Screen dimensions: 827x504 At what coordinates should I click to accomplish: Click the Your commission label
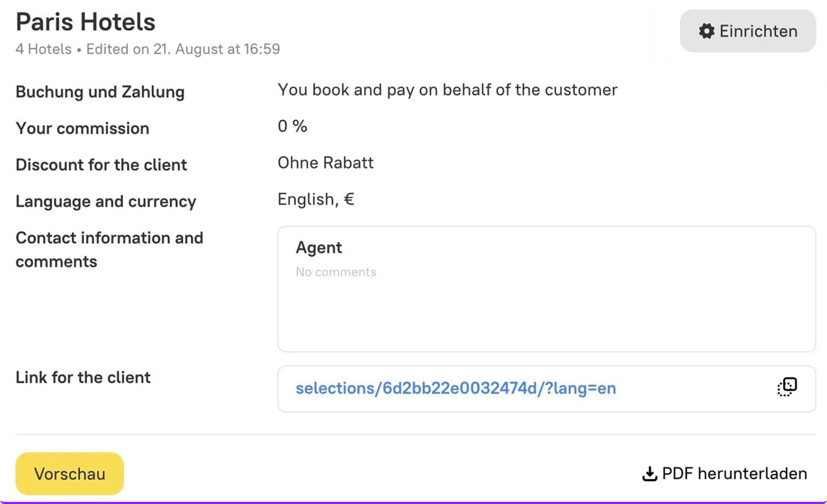click(x=82, y=129)
